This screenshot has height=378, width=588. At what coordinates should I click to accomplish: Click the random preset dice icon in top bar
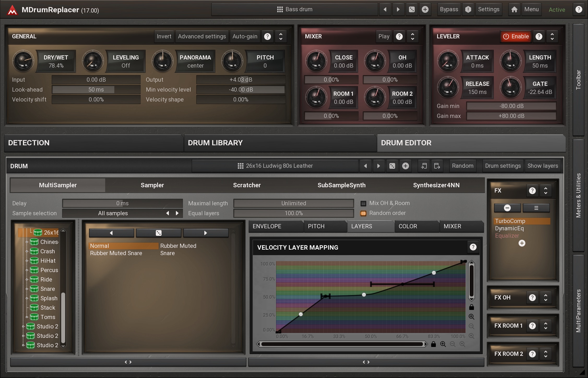[x=412, y=9]
